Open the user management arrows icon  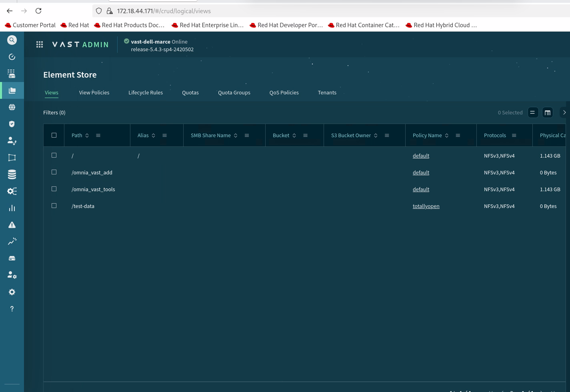click(x=12, y=141)
